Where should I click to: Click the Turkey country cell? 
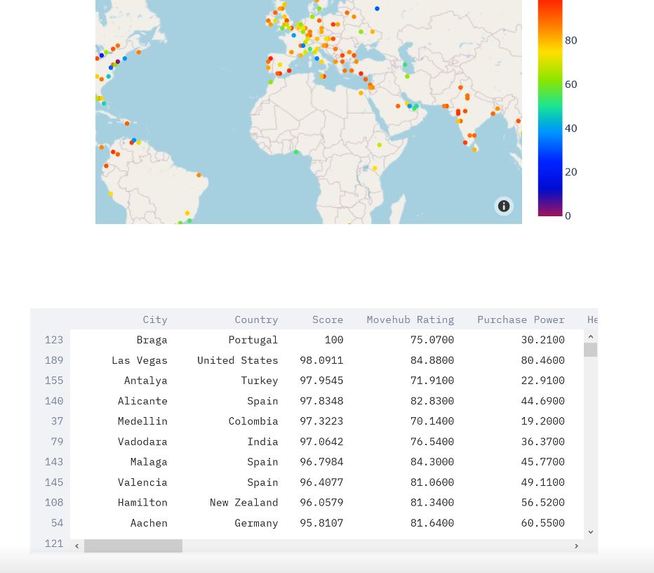click(259, 380)
